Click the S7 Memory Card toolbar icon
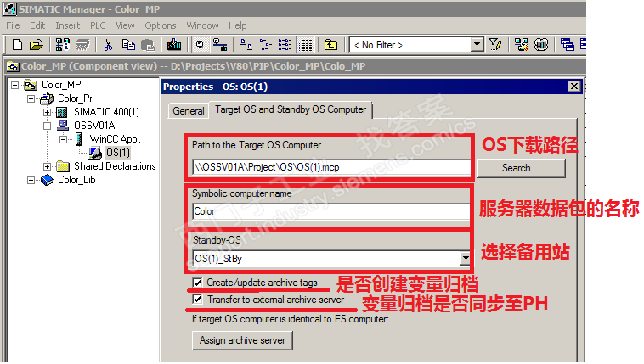The image size is (644, 364). coord(82,44)
